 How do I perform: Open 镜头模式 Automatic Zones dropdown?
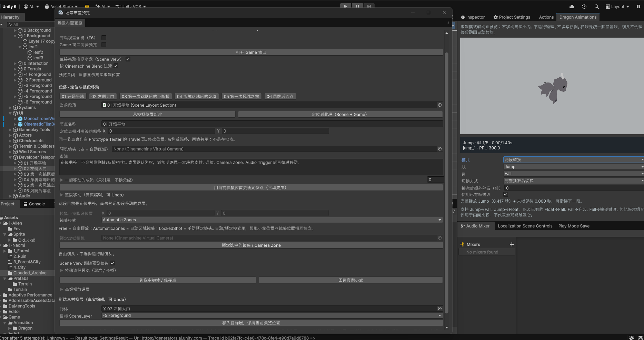[272, 220]
